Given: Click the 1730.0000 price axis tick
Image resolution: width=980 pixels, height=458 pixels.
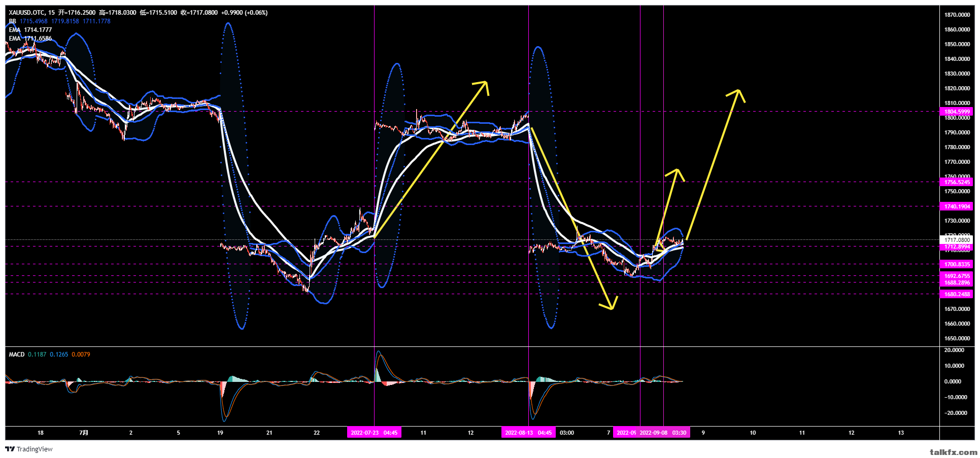Looking at the screenshot, I should 957,221.
